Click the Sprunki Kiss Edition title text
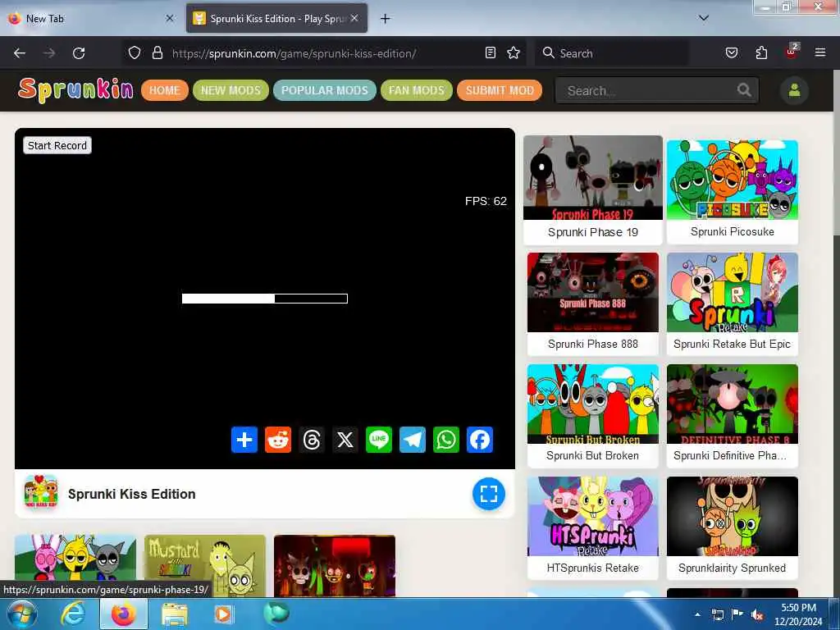This screenshot has height=630, width=840. 132,494
